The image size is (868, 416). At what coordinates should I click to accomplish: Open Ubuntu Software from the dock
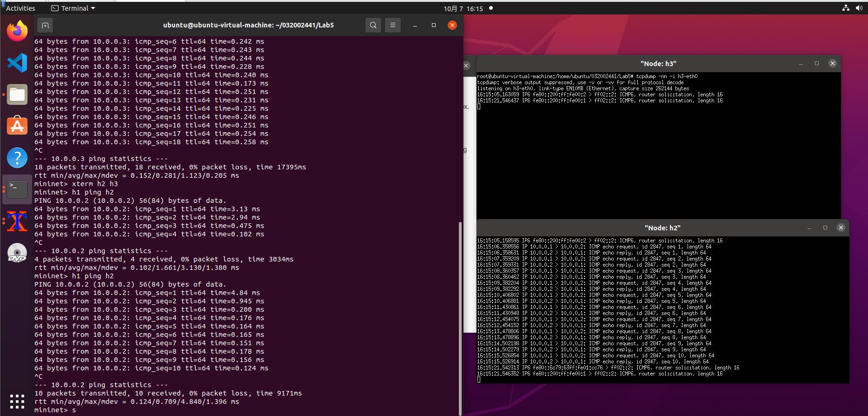pyautogui.click(x=17, y=126)
